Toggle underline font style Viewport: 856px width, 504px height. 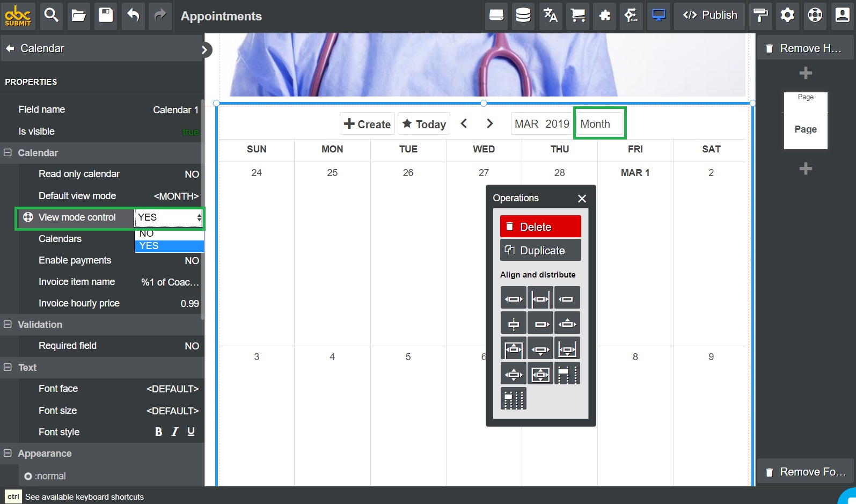click(191, 432)
